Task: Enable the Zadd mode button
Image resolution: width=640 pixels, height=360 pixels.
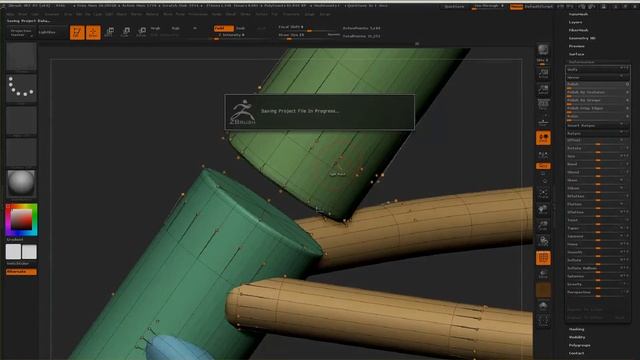Action: 224,28
